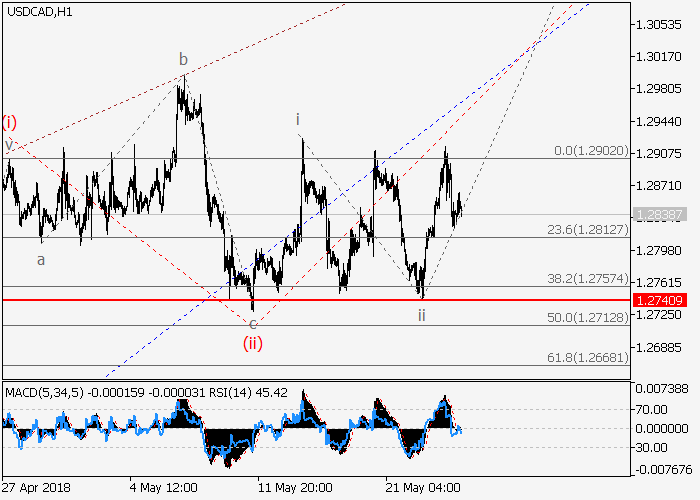The width and height of the screenshot is (700, 500).
Task: Click the 1.30535 price axis value
Action: tap(658, 24)
